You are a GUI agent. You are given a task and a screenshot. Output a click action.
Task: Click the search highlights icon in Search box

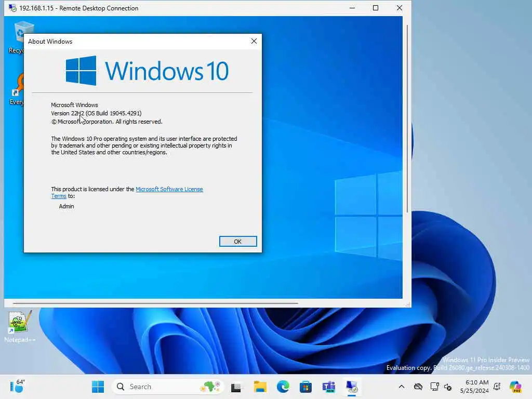pyautogui.click(x=210, y=387)
